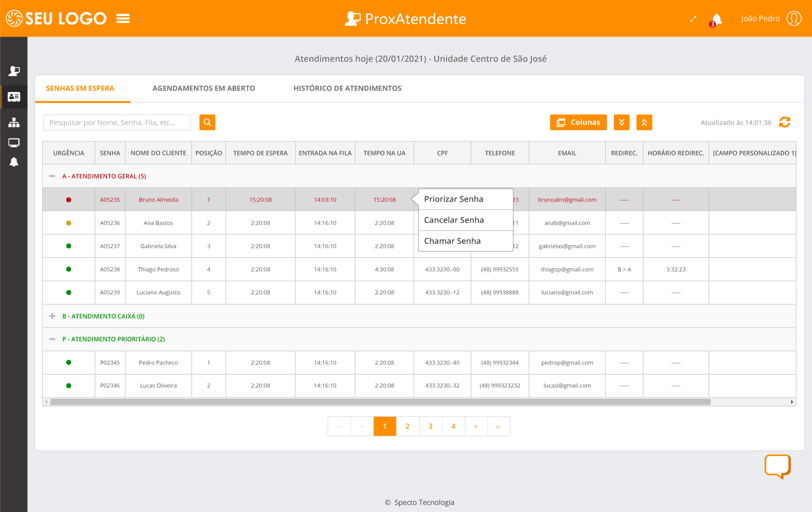Viewport: 812px width, 512px height.
Task: Collapse P - Atendimento Prioritário group
Action: click(52, 339)
